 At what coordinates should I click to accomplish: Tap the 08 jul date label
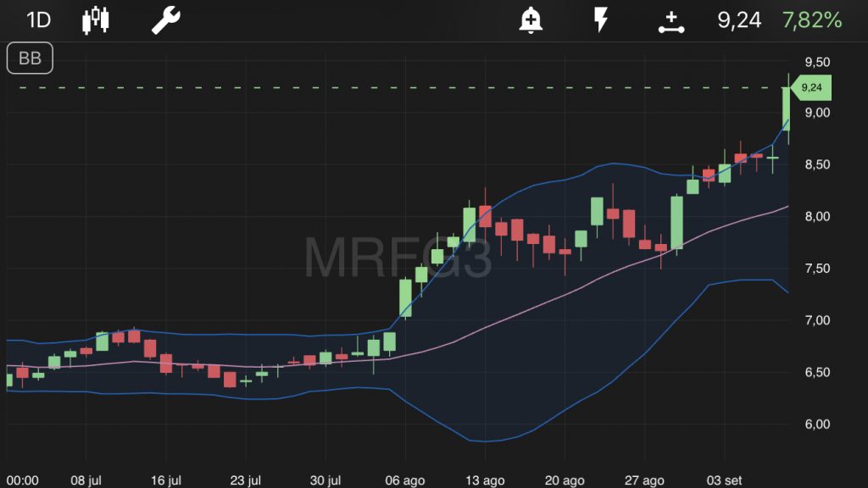(86, 480)
